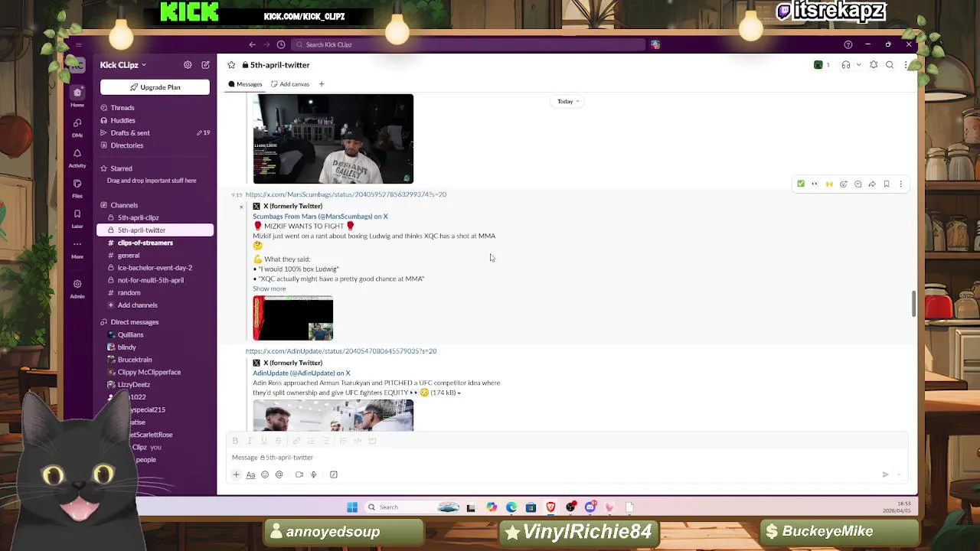
Task: View channel members avatar count
Action: (822, 65)
